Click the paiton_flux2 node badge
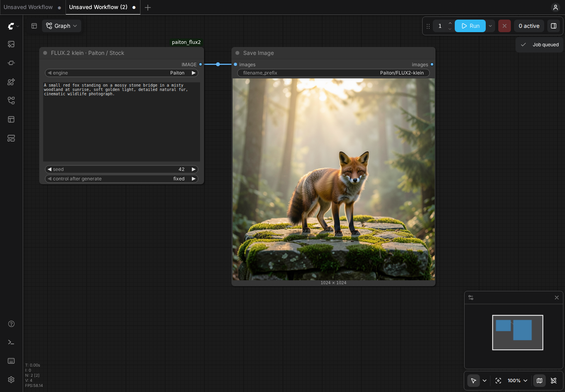565x392 pixels. pyautogui.click(x=186, y=42)
